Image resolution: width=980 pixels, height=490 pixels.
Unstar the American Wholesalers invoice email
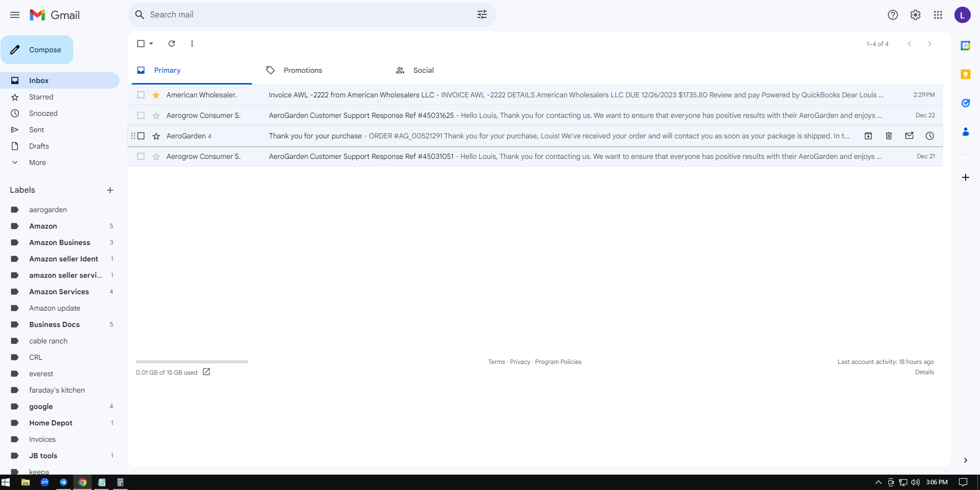pyautogui.click(x=156, y=95)
